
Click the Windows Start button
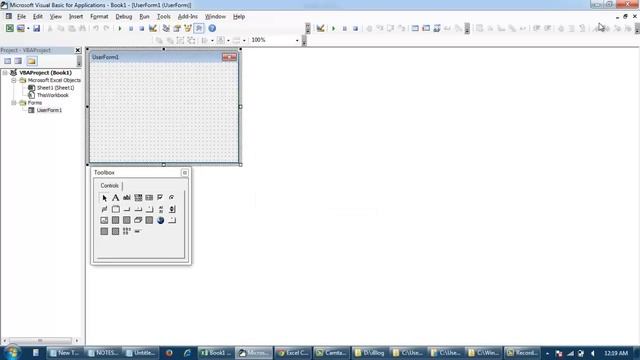click(11, 353)
